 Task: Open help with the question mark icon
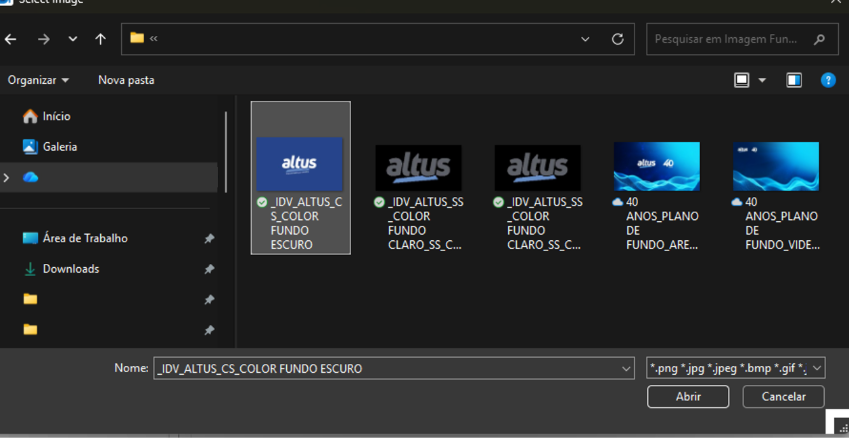pos(828,80)
